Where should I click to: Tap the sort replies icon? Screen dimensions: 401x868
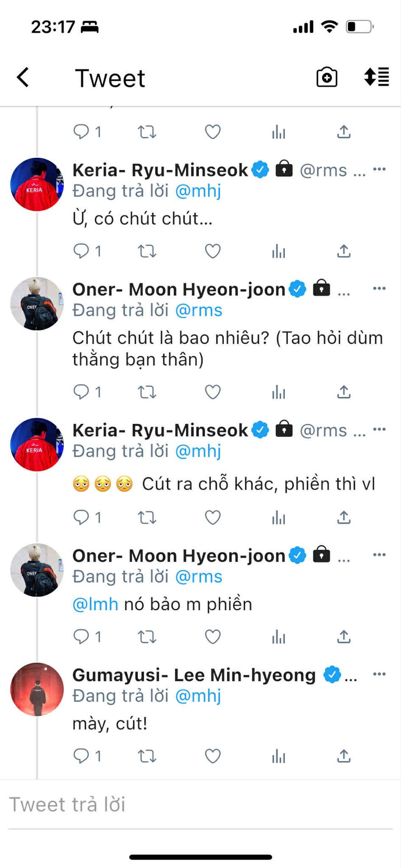point(376,77)
